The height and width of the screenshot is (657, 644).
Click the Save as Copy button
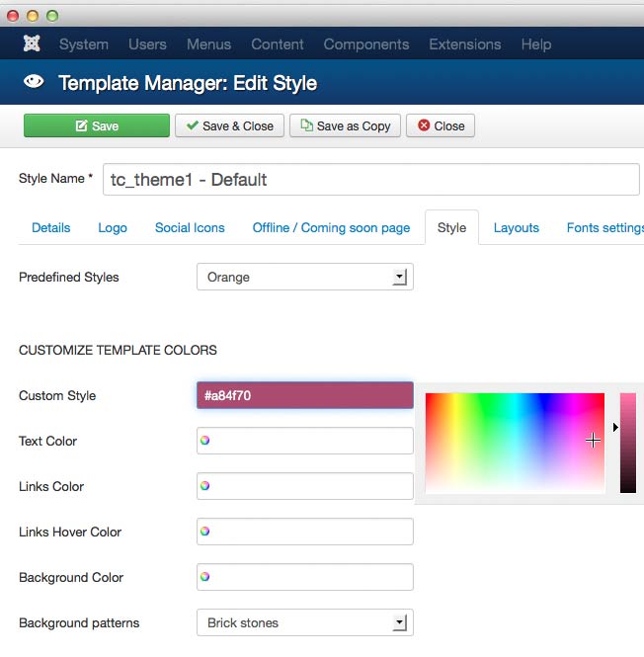click(346, 126)
